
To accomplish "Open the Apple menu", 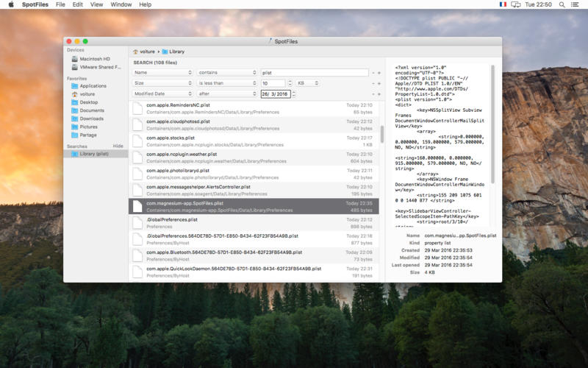I will (x=11, y=4).
